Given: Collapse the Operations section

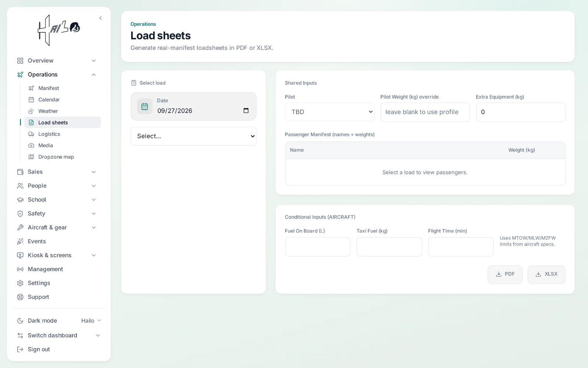Looking at the screenshot, I should click(57, 75).
